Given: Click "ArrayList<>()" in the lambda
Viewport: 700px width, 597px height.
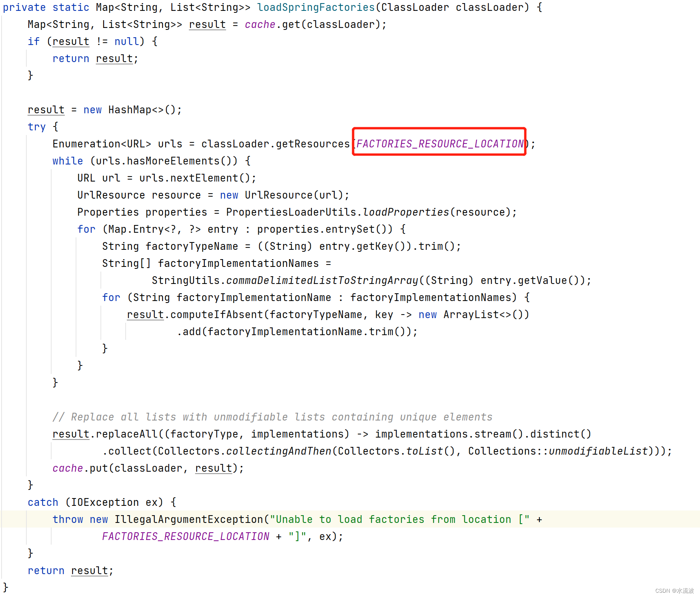Looking at the screenshot, I should pyautogui.click(x=483, y=315).
